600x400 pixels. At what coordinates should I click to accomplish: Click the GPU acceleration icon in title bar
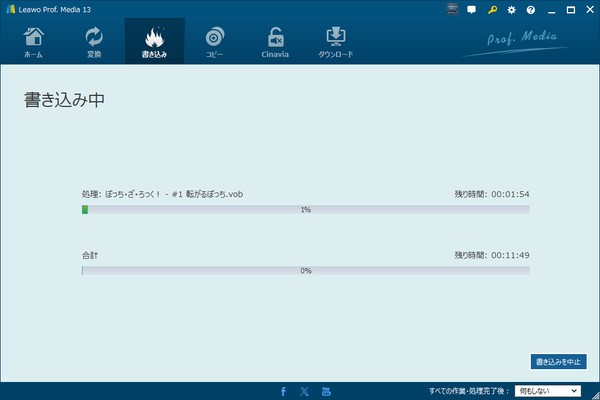pyautogui.click(x=452, y=9)
